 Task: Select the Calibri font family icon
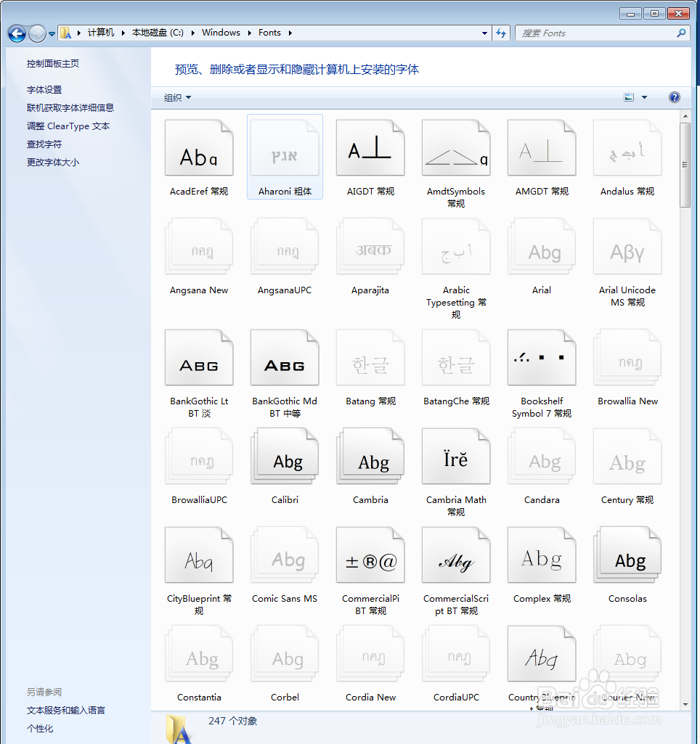[x=285, y=457]
